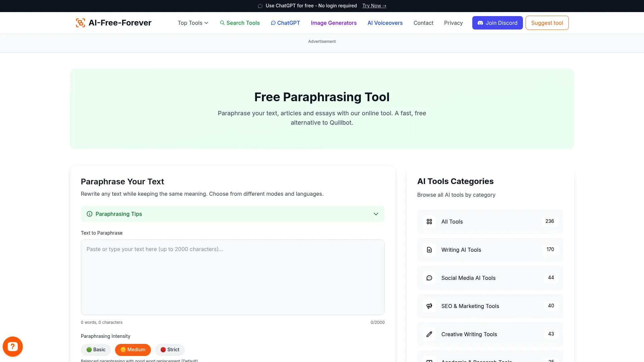Open the orange help widget
The width and height of the screenshot is (644, 362).
[x=12, y=346]
